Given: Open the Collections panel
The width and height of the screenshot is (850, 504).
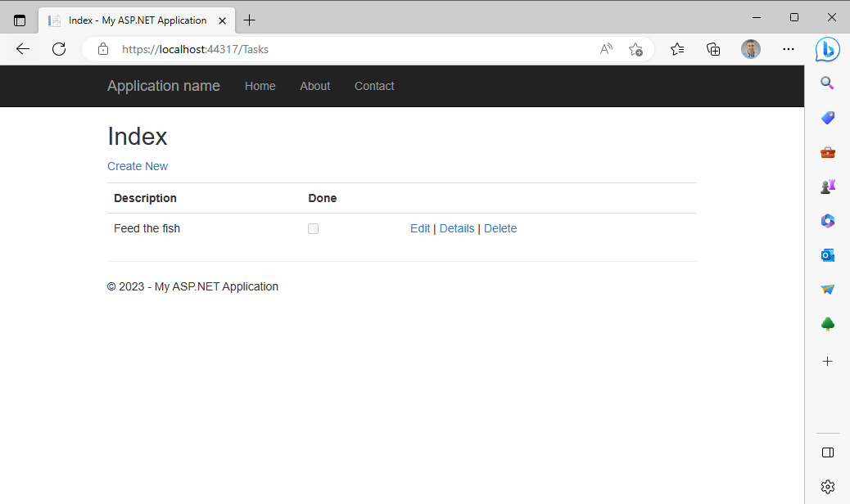Looking at the screenshot, I should point(713,49).
